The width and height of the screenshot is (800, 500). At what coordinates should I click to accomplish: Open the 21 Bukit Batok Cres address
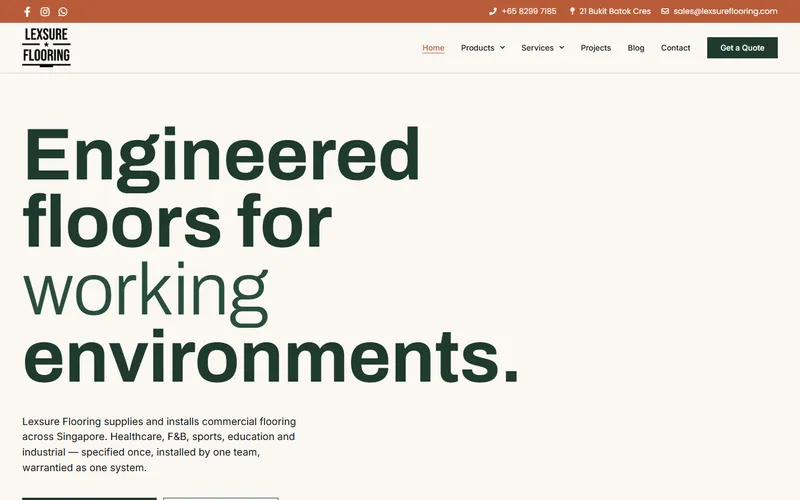coord(615,11)
